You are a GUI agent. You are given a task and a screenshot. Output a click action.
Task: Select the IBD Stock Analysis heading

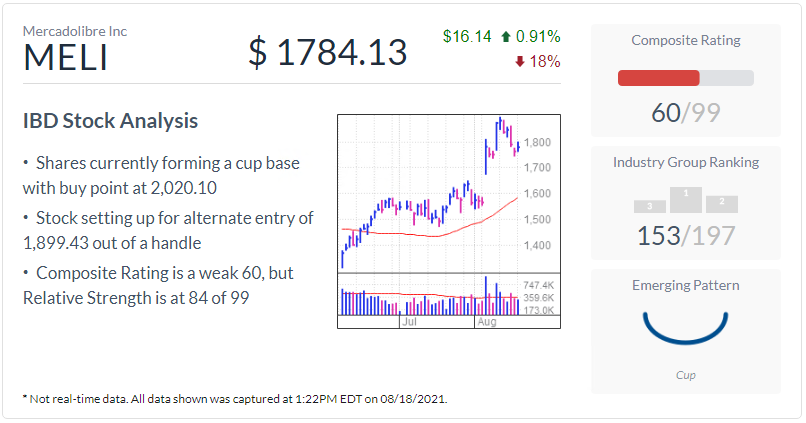point(110,121)
